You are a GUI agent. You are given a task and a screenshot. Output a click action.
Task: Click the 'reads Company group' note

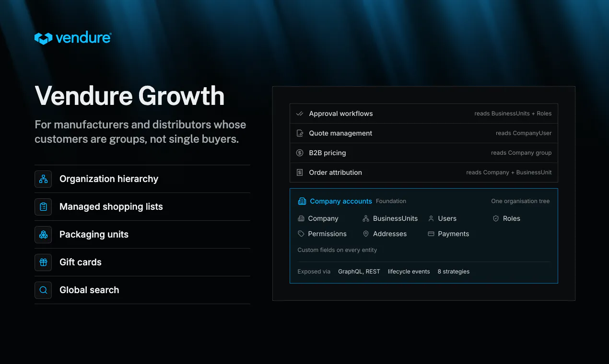coord(521,153)
